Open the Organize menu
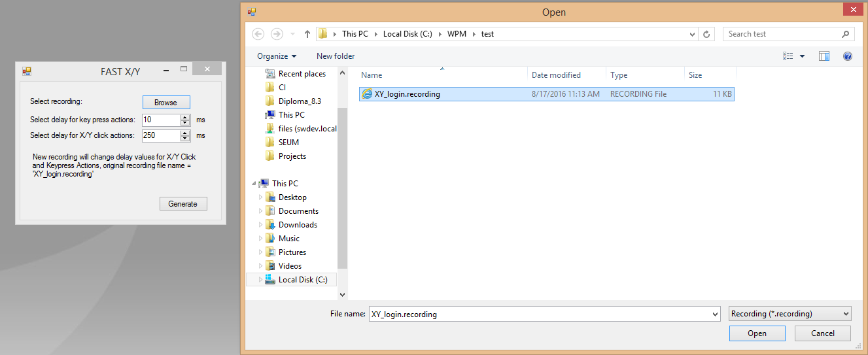The width and height of the screenshot is (868, 355). point(277,56)
